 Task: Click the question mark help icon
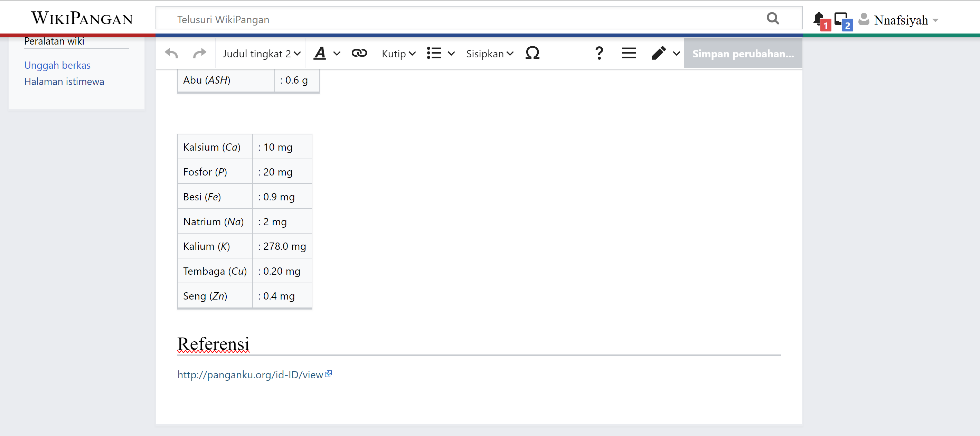[599, 53]
